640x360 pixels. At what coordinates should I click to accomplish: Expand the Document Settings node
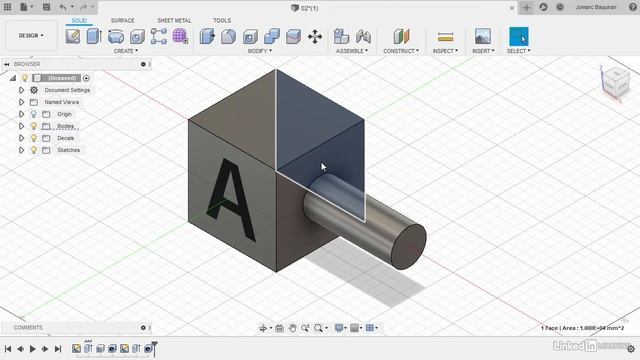pyautogui.click(x=22, y=90)
